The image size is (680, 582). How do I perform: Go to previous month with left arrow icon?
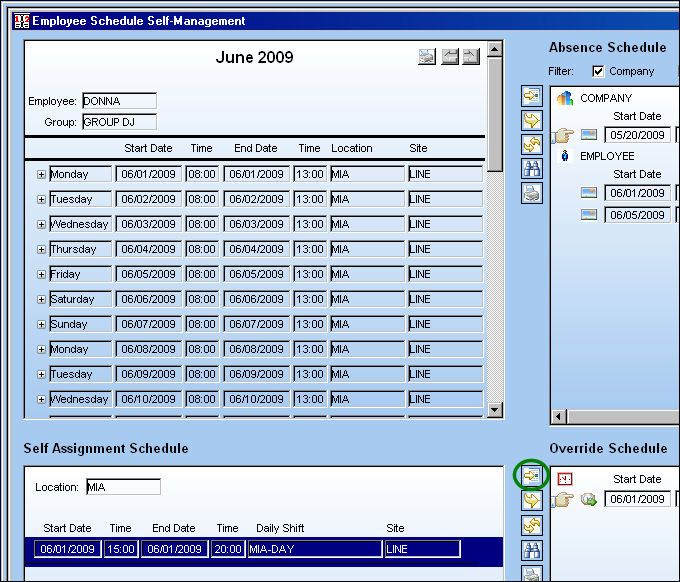point(450,57)
